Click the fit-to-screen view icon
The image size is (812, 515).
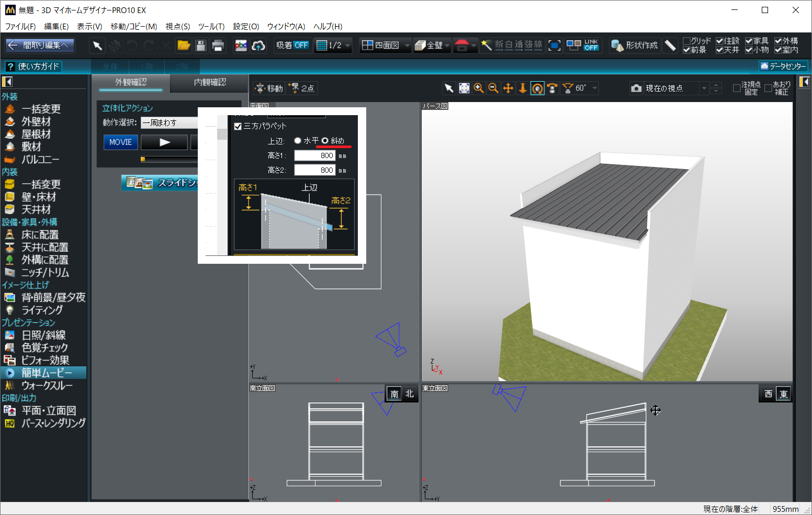click(464, 88)
